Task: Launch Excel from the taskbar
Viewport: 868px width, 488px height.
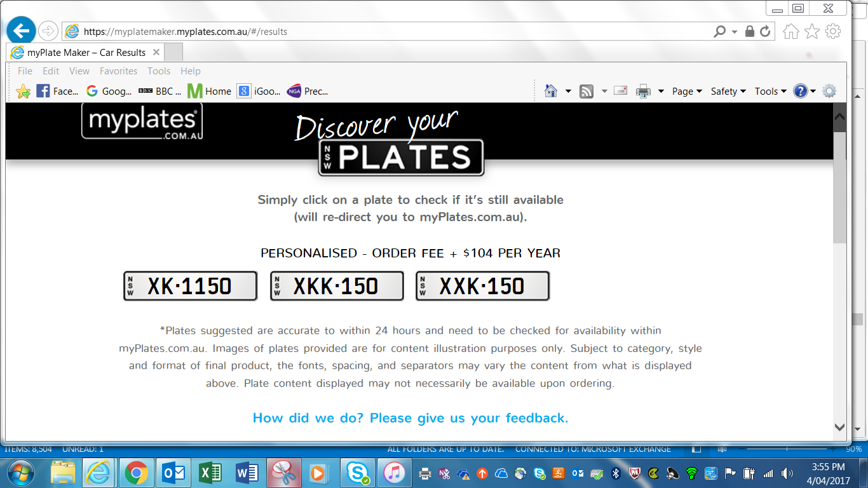Action: coord(209,473)
